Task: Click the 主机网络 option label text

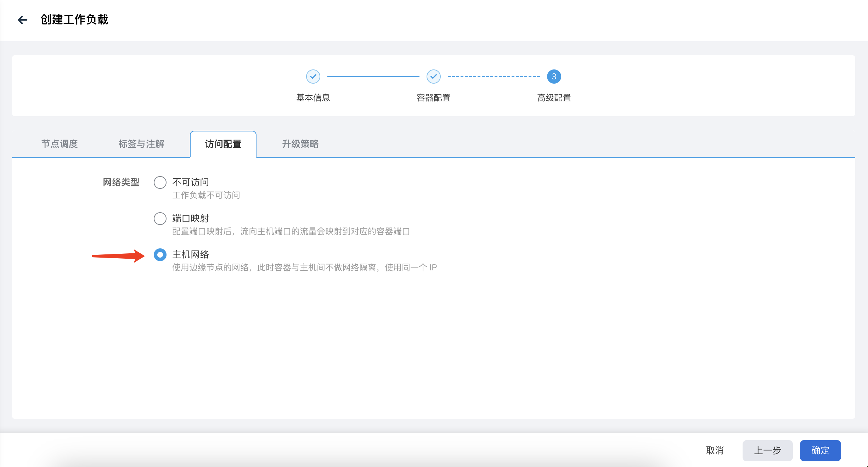Action: [190, 254]
